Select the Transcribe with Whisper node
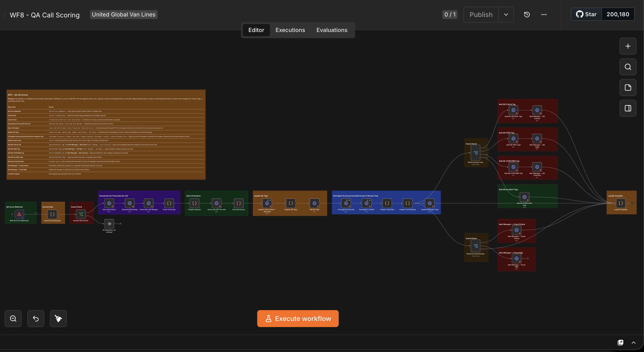644x352 pixels. pyautogui.click(x=149, y=203)
